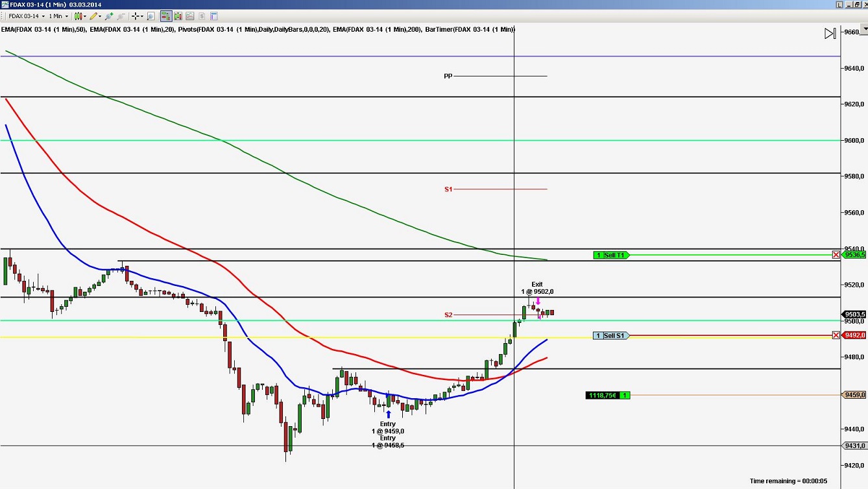Image resolution: width=868 pixels, height=489 pixels.
Task: Select the pencil drawing tool
Action: 92,16
